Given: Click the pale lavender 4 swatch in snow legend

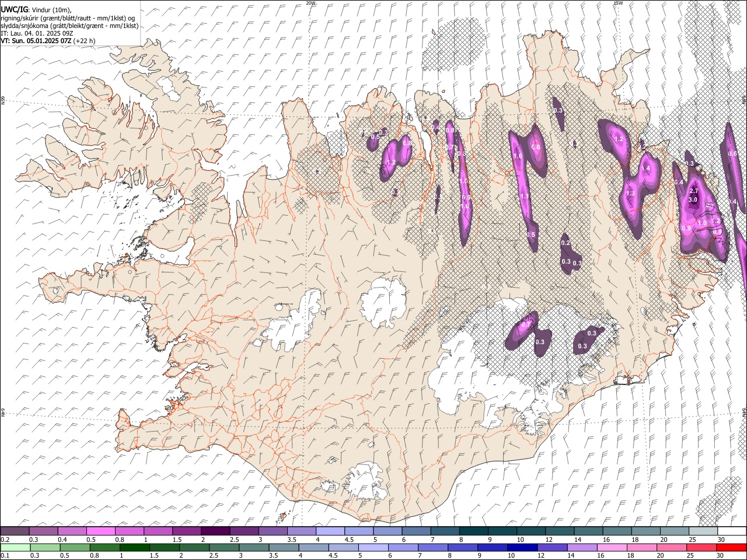Looking at the screenshot, I should pos(330,531).
